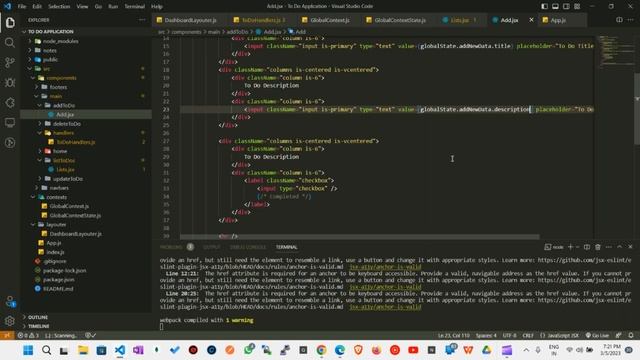This screenshot has height=360, width=640.
Task: Click the editor horizontal scrollbar
Action: tap(360, 237)
